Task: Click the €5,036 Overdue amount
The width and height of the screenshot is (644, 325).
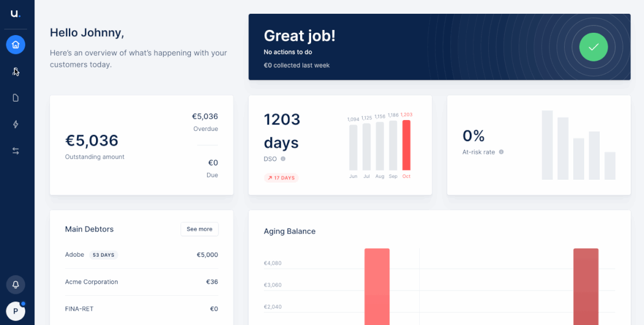Action: [205, 117]
